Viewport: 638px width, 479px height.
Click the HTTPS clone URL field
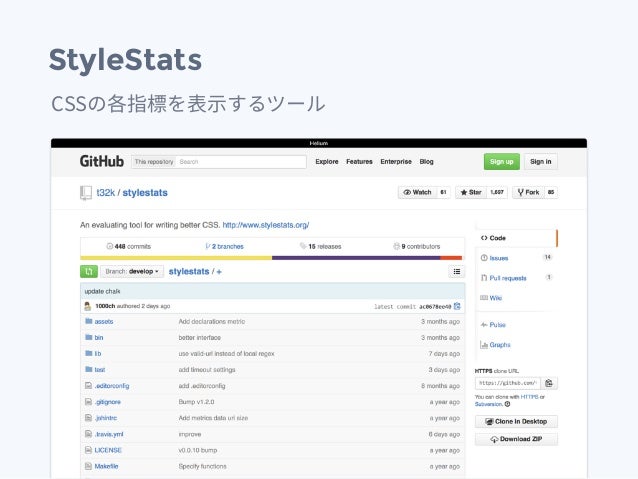pos(508,383)
